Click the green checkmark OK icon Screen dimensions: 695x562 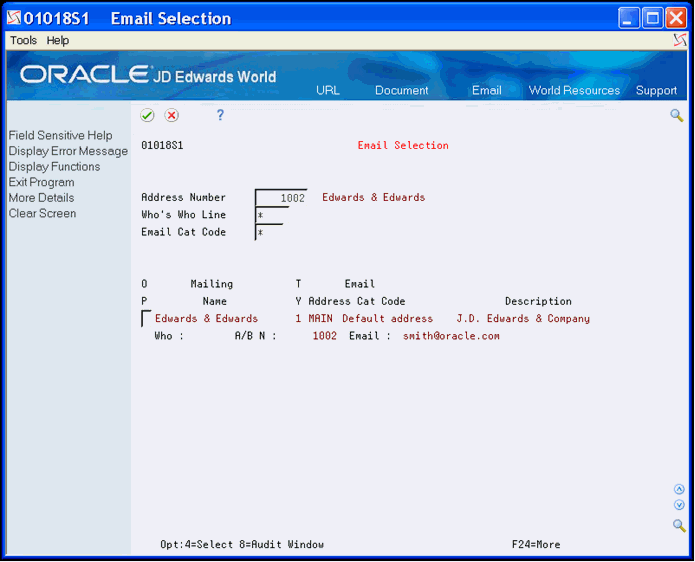point(147,116)
